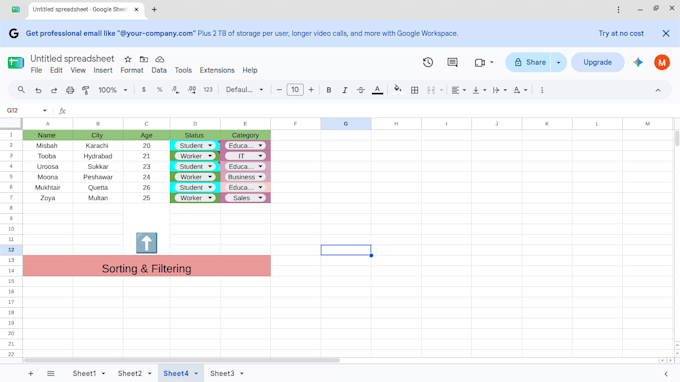This screenshot has width=680, height=382.
Task: Click the merge cells icon
Action: point(431,90)
